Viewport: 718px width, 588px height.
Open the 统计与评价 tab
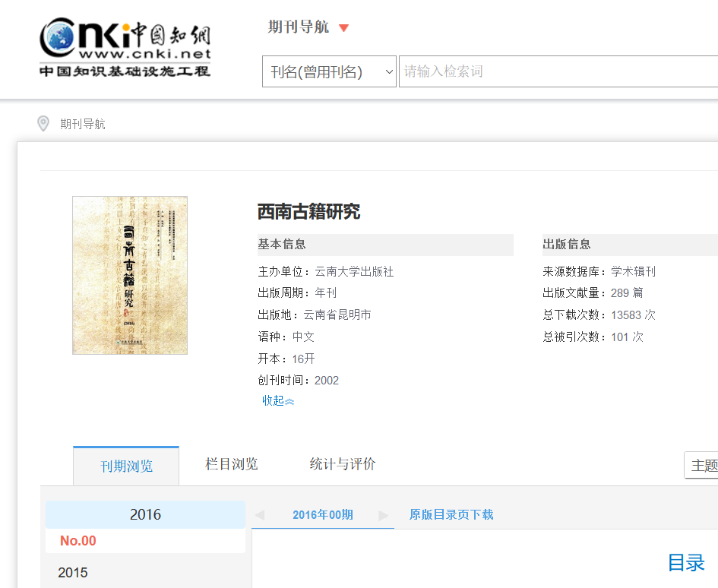pyautogui.click(x=343, y=464)
